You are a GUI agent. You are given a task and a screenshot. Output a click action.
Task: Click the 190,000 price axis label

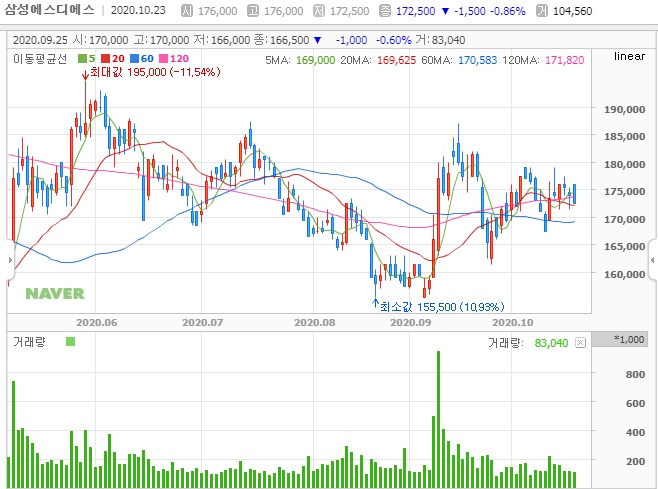coord(624,110)
